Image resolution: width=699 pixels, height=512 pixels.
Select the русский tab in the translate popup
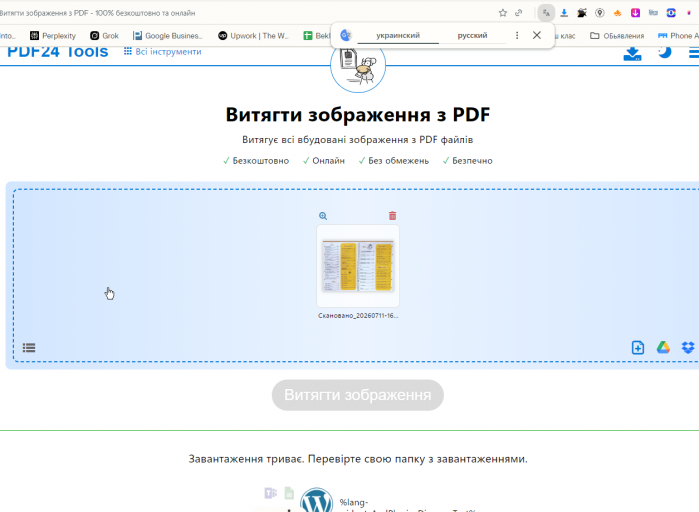(472, 35)
